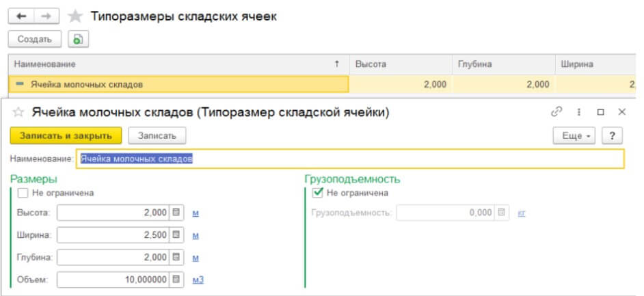Click the Высота column header
This screenshot has width=644, height=296.
pos(400,64)
